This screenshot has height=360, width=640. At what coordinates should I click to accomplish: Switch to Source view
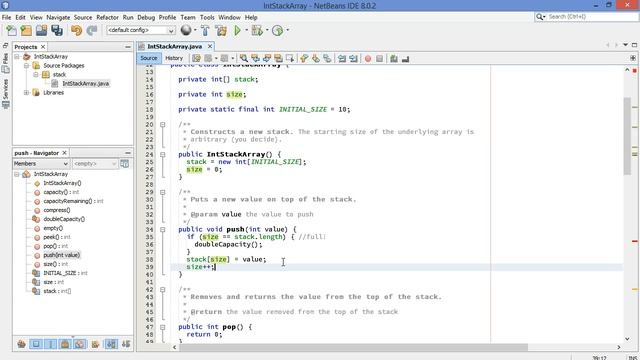point(149,58)
